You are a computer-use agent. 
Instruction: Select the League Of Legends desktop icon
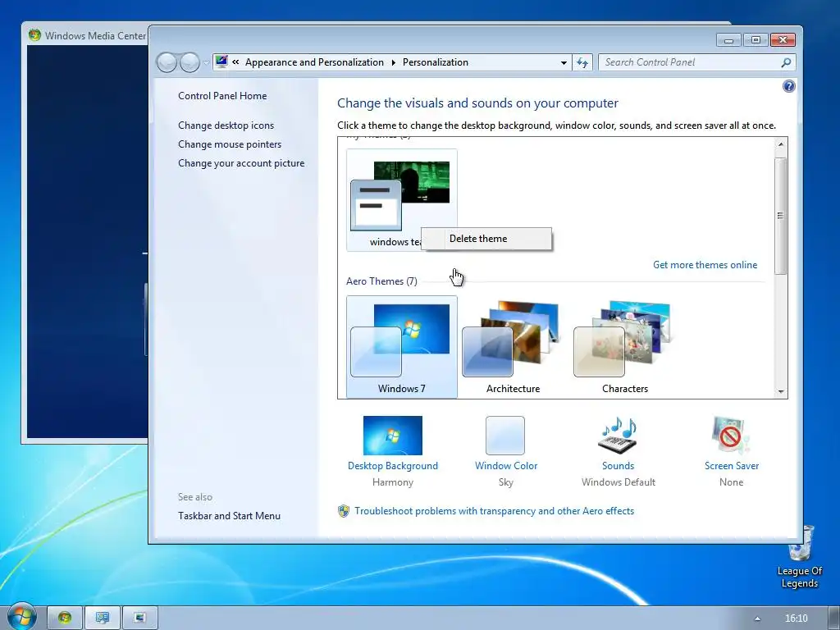(x=800, y=557)
